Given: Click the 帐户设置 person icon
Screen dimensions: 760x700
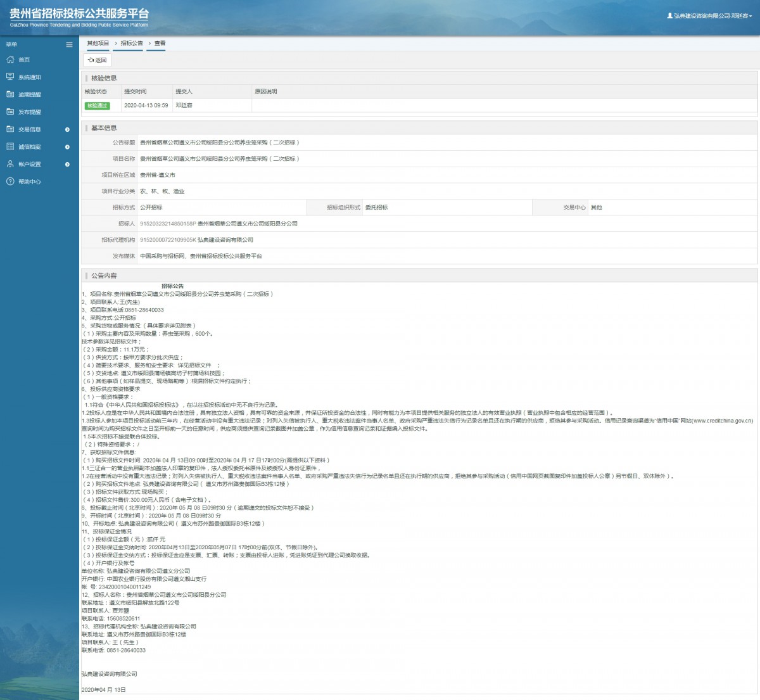Looking at the screenshot, I should (x=10, y=164).
